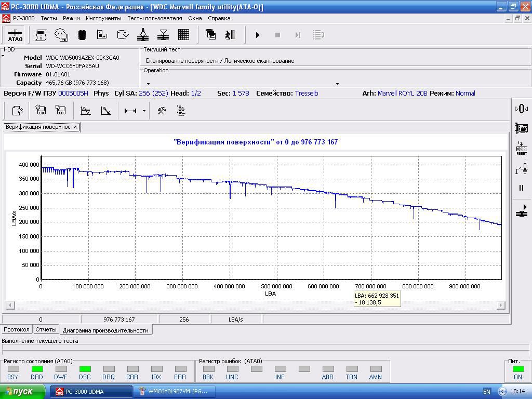Start the test with the play button
This screenshot has width=532, height=399.
point(257,35)
